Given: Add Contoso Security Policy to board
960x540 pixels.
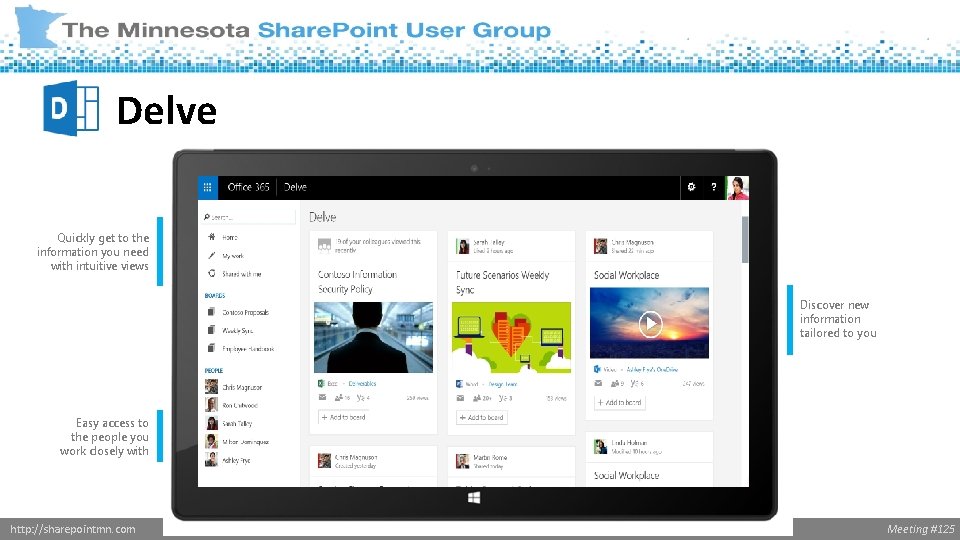Looking at the screenshot, I should (x=343, y=417).
